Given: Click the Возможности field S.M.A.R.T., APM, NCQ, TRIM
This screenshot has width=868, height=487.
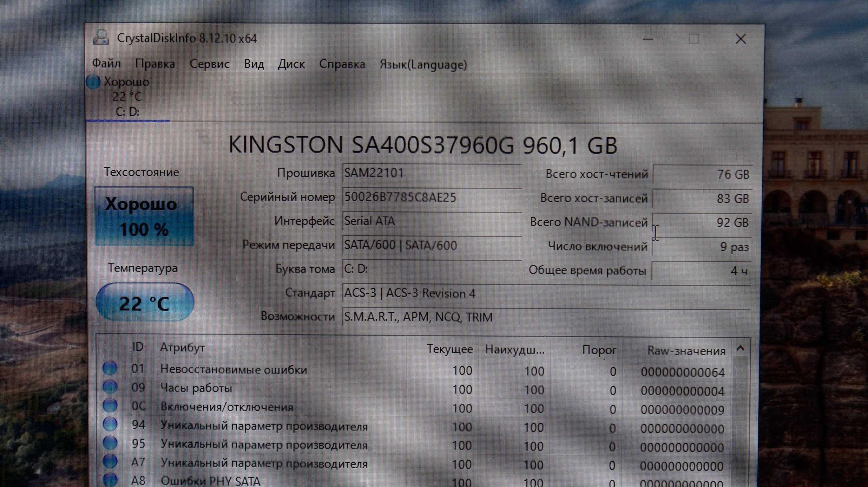Looking at the screenshot, I should (546, 317).
